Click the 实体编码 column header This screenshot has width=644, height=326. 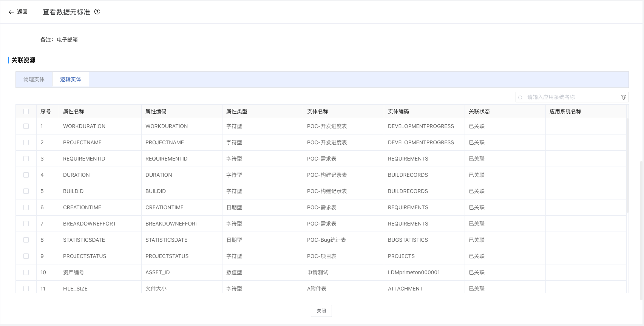[398, 111]
